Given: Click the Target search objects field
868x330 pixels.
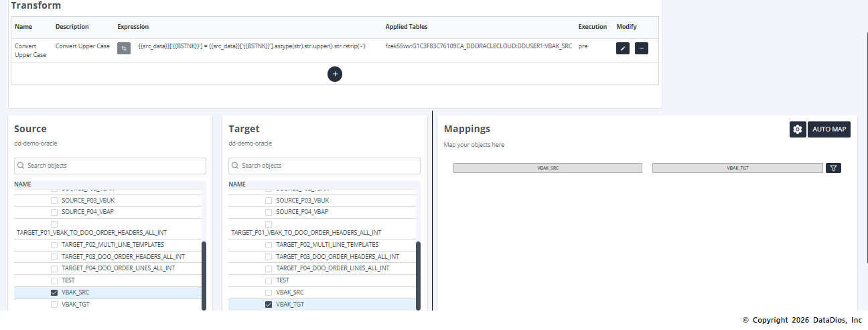Looking at the screenshot, I should (324, 166).
